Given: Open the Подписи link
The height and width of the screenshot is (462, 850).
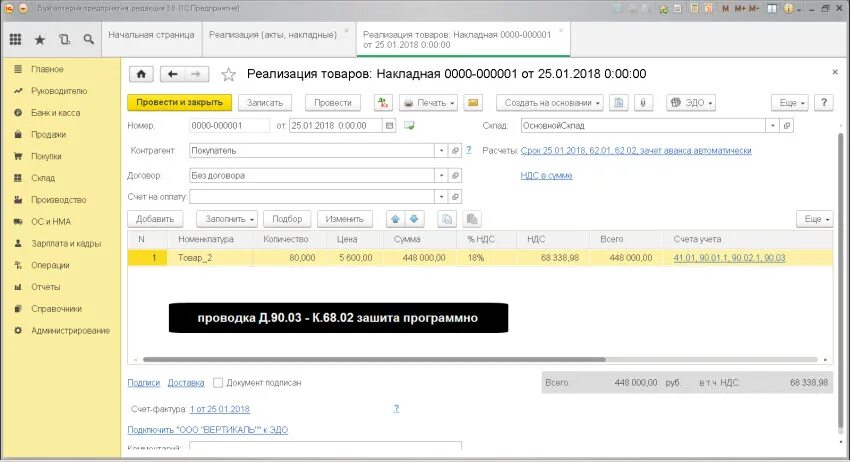Looking at the screenshot, I should coord(144,383).
